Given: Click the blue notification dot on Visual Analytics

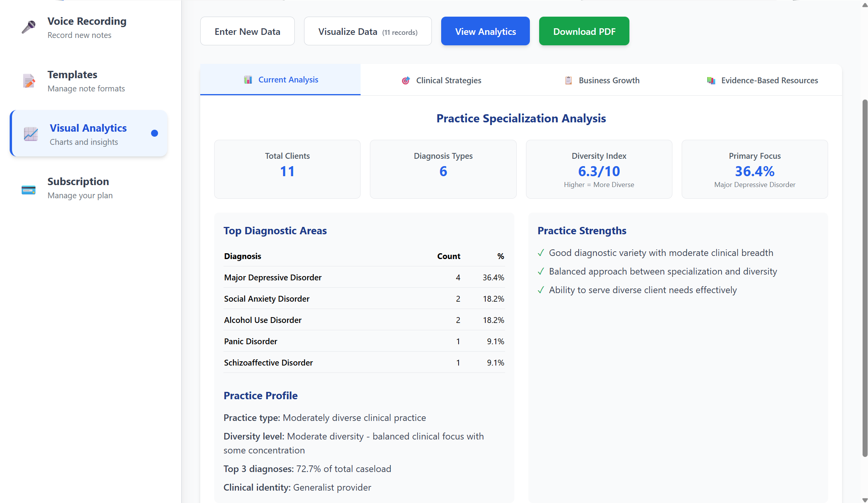Looking at the screenshot, I should pyautogui.click(x=155, y=133).
